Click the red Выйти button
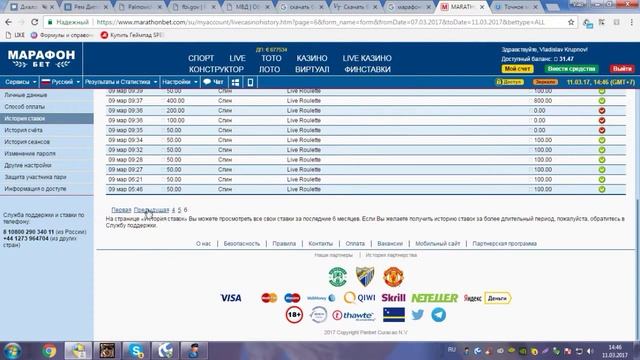The width and height of the screenshot is (640, 360). coord(622,69)
